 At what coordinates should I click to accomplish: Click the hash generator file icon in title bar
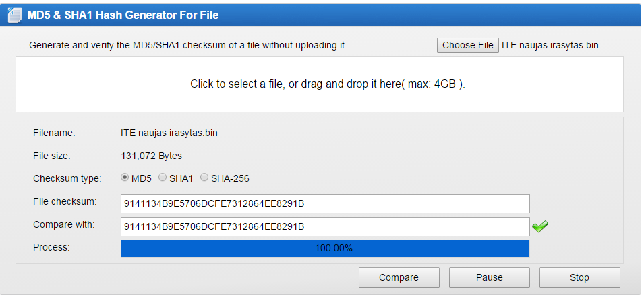15,15
